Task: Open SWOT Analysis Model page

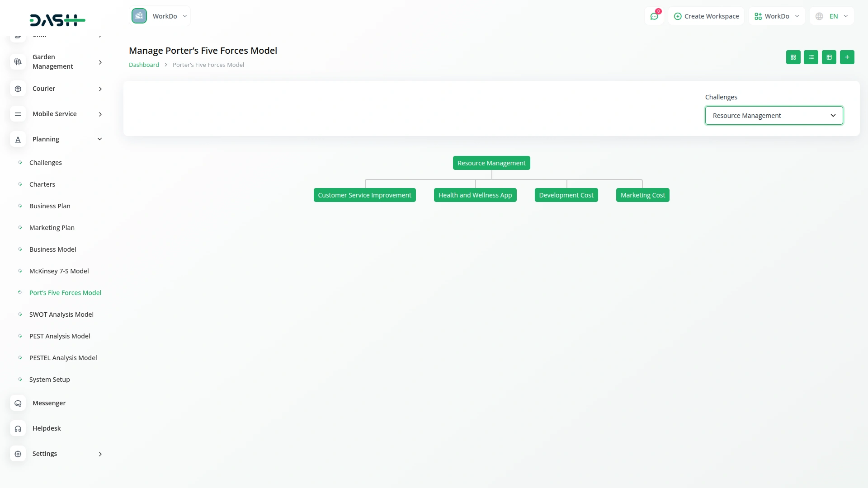Action: coord(61,314)
